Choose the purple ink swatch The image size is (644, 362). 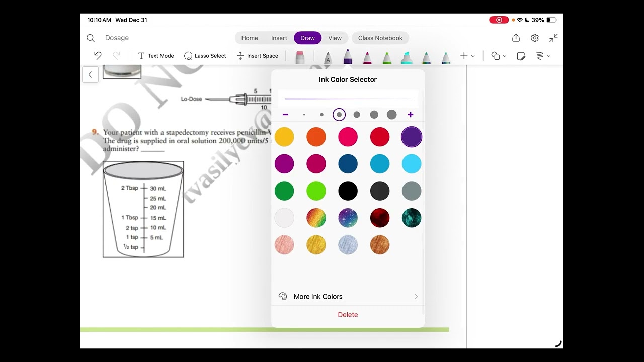click(412, 137)
